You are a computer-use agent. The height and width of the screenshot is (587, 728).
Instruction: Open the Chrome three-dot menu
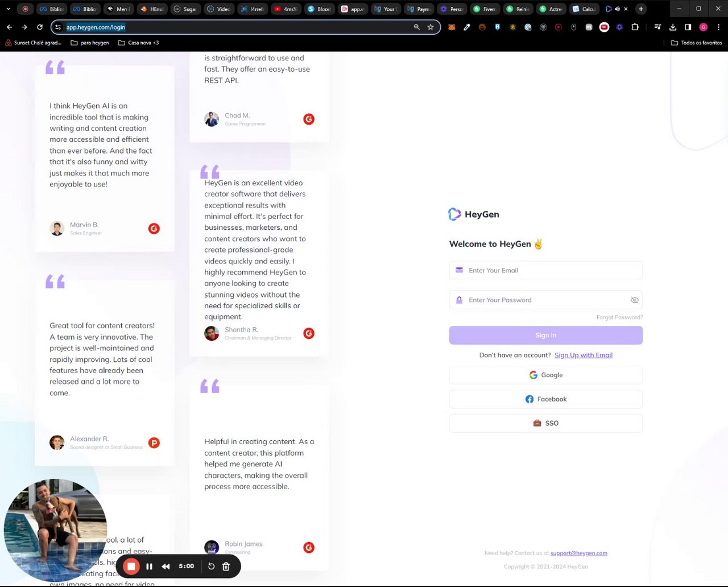click(719, 27)
